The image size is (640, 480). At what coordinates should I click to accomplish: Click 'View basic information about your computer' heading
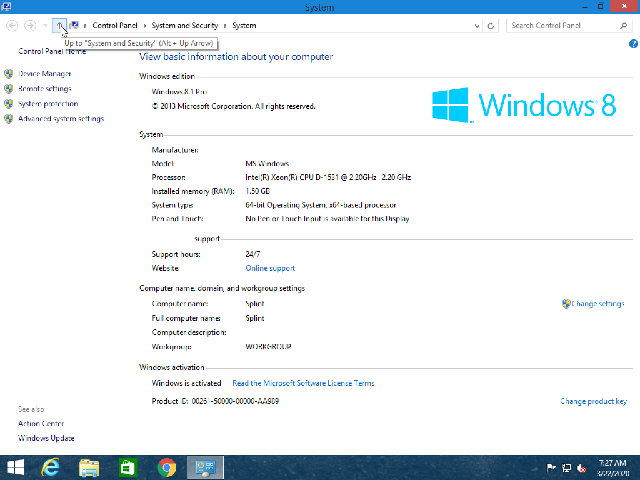pyautogui.click(x=236, y=57)
